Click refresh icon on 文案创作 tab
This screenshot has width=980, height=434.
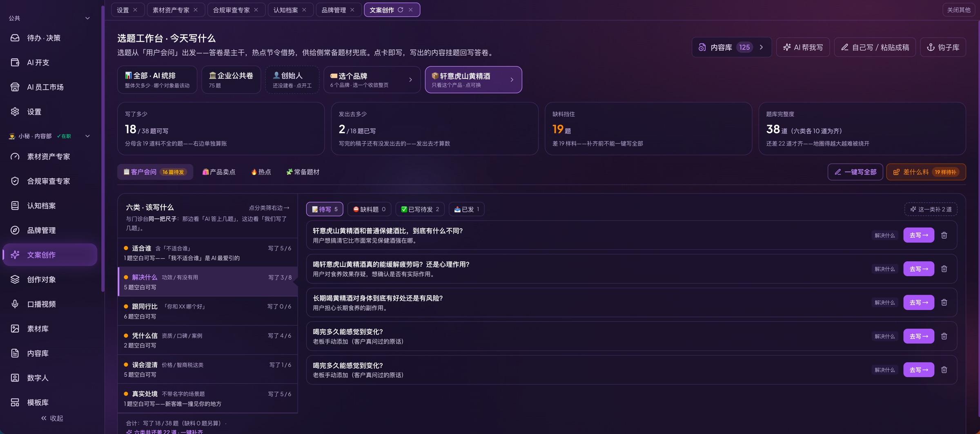pos(401,10)
